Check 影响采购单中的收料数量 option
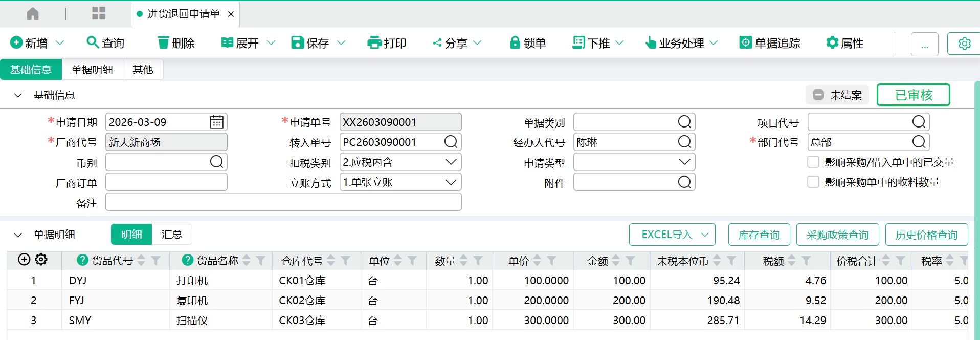This screenshot has width=980, height=340. pos(813,182)
